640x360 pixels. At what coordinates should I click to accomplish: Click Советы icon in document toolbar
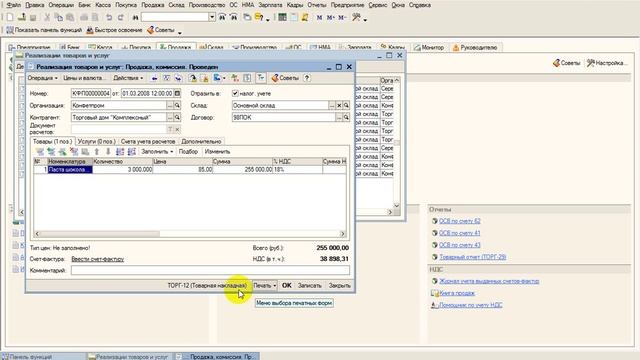coord(285,78)
